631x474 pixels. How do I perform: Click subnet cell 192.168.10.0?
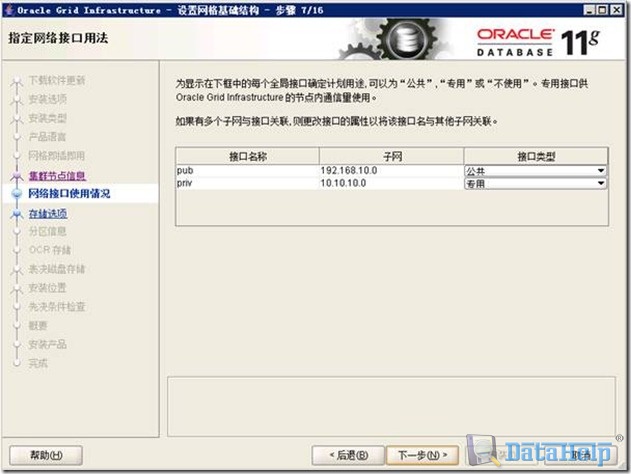tap(391, 171)
